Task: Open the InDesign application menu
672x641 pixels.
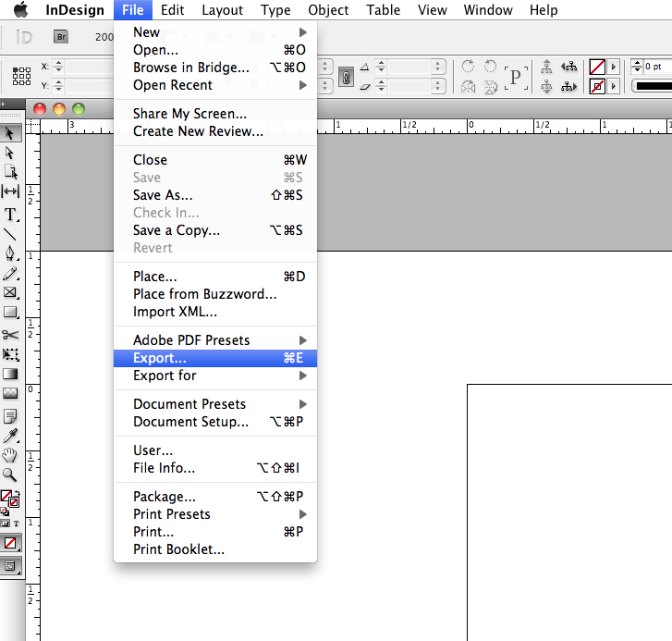Action: point(75,10)
